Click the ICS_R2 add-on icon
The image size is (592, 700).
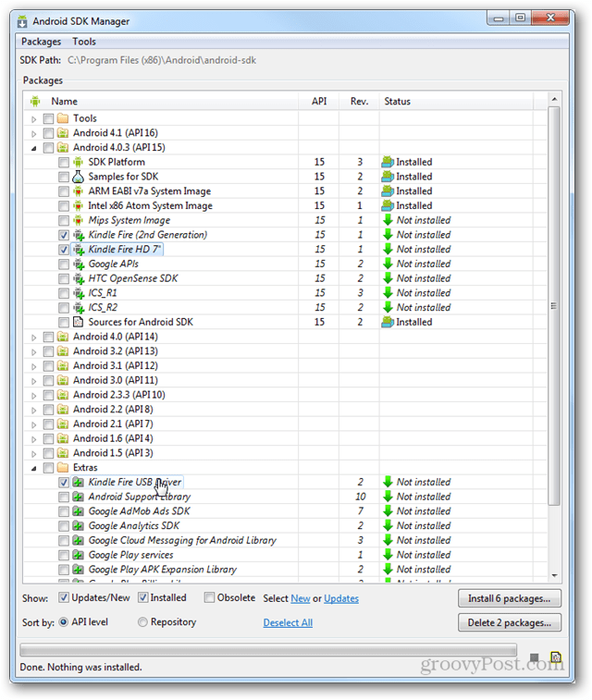click(x=79, y=308)
